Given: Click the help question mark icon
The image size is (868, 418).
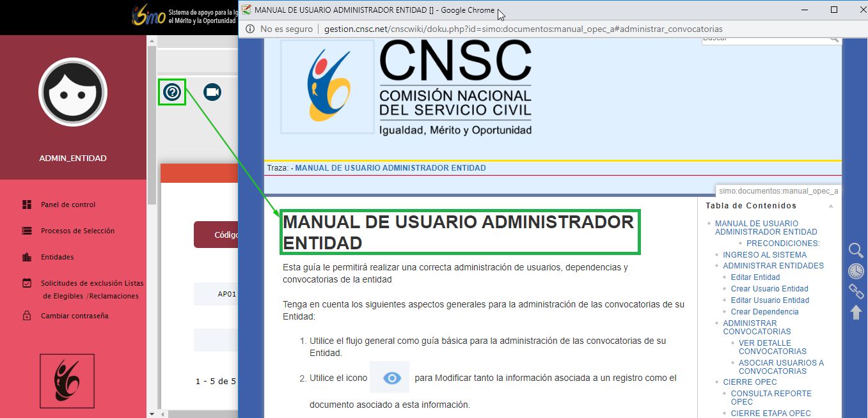Looking at the screenshot, I should (x=172, y=93).
